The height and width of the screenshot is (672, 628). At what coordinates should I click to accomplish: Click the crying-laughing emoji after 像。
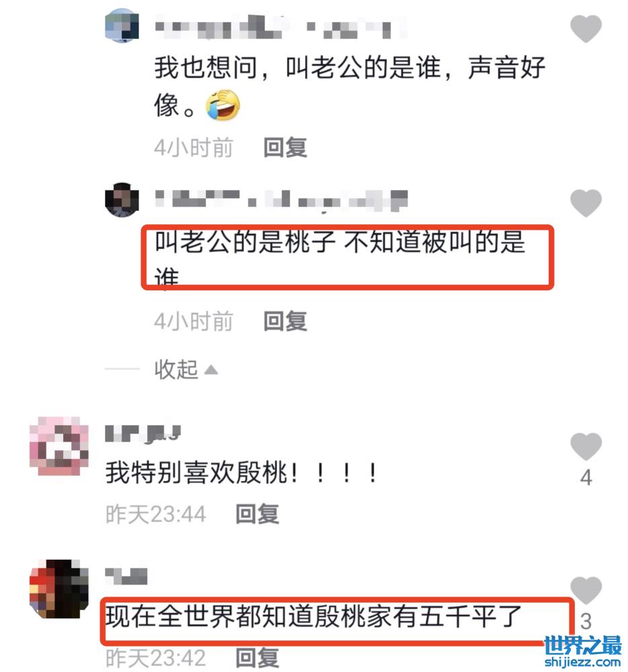click(x=223, y=105)
